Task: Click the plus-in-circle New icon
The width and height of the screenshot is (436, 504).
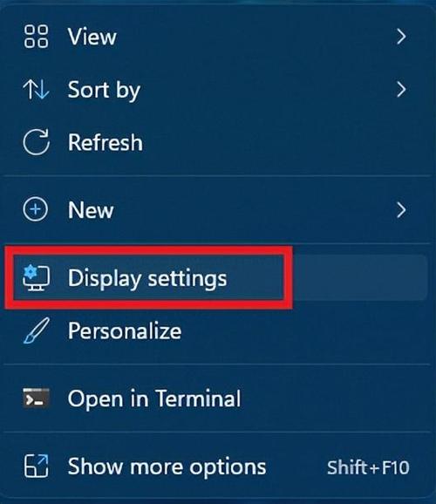Action: [x=36, y=209]
